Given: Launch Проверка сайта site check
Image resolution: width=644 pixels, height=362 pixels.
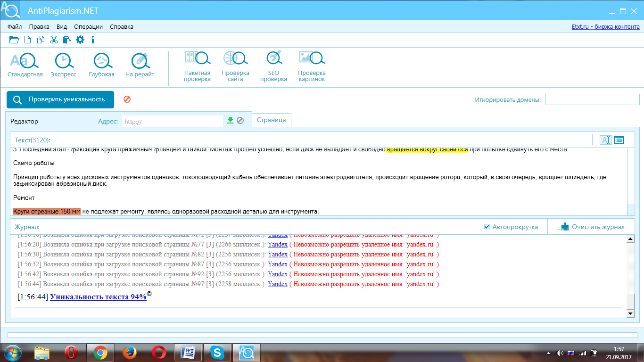Looking at the screenshot, I should [x=235, y=66].
